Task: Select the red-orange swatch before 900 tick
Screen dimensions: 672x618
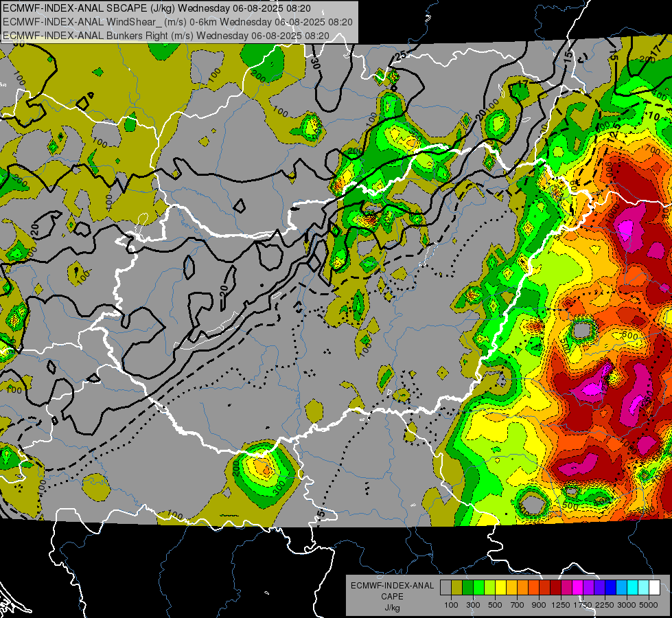Action: click(533, 588)
